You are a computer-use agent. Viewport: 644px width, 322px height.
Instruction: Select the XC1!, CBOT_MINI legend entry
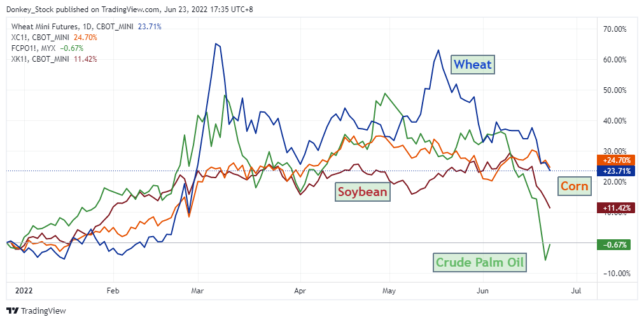[x=53, y=38]
